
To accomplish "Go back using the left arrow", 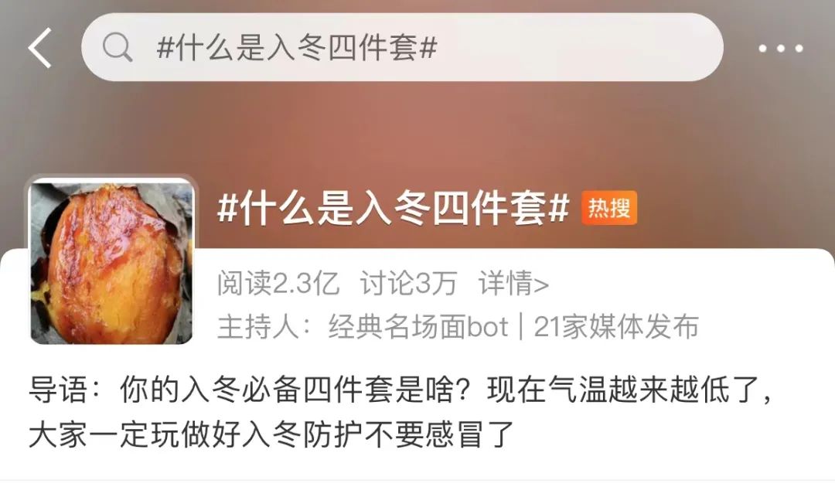I will coord(40,48).
